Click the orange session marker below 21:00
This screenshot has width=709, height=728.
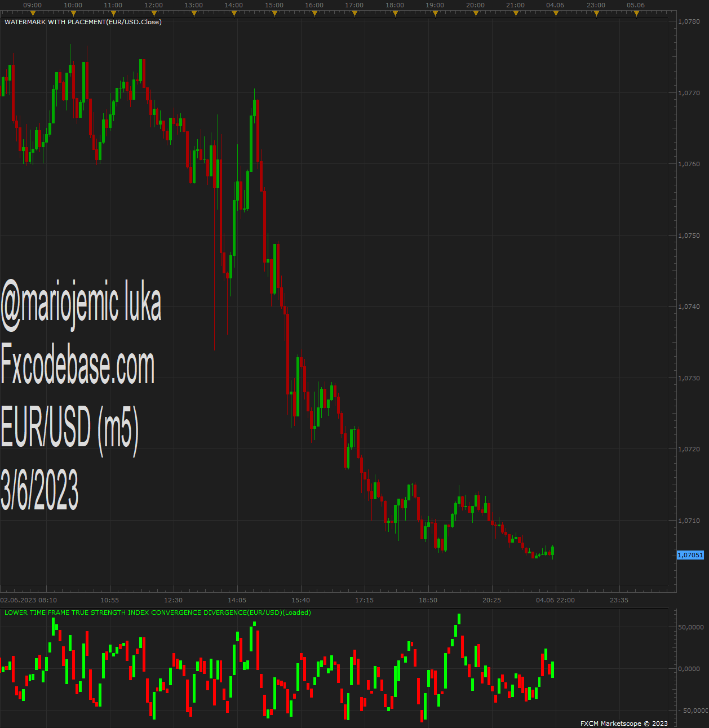pos(516,13)
